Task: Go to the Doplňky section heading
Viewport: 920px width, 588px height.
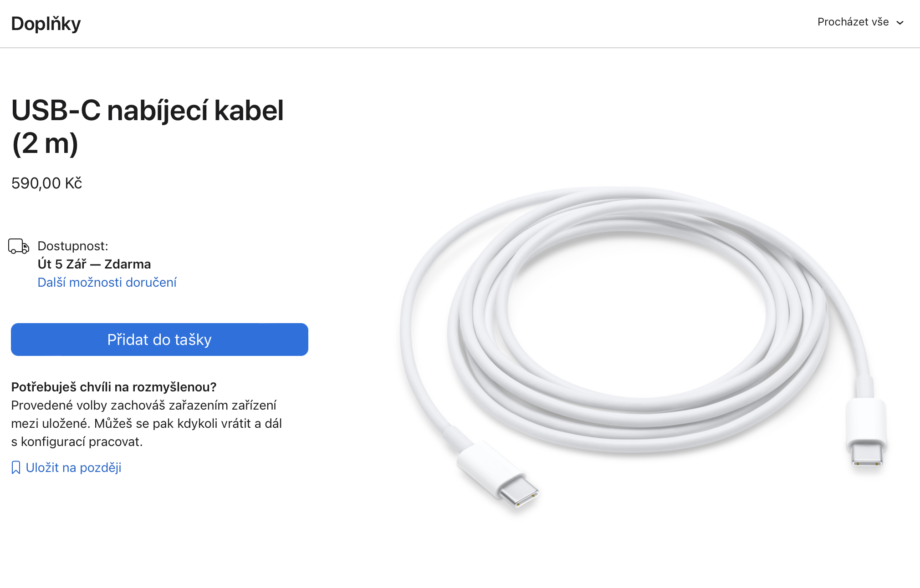Action: tap(46, 24)
